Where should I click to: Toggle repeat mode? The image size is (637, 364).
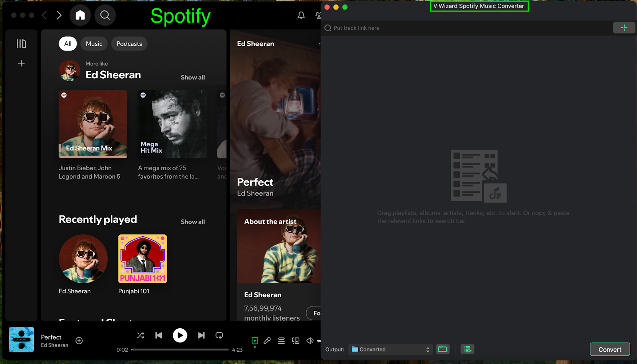pos(219,335)
